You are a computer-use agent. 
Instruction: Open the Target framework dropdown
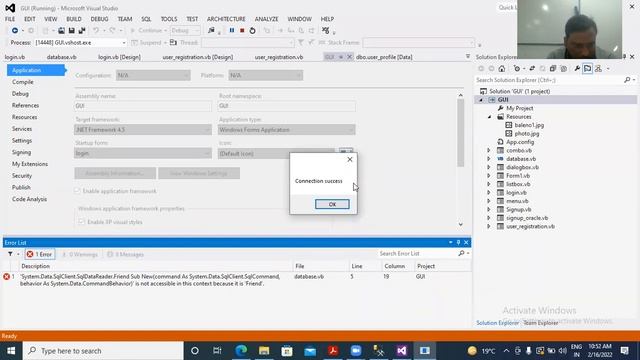tap(143, 130)
